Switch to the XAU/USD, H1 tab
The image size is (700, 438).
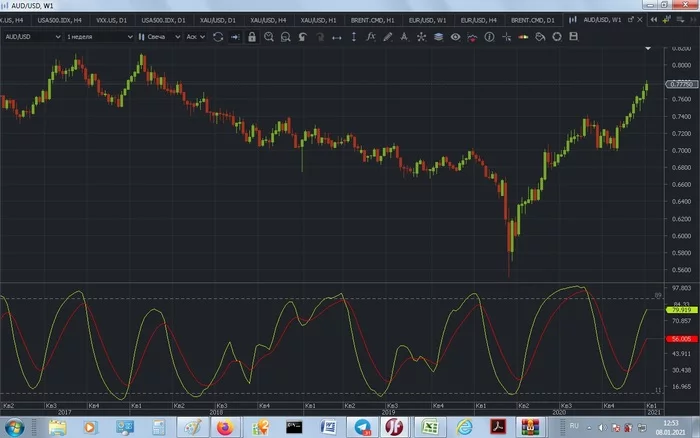[x=318, y=20]
